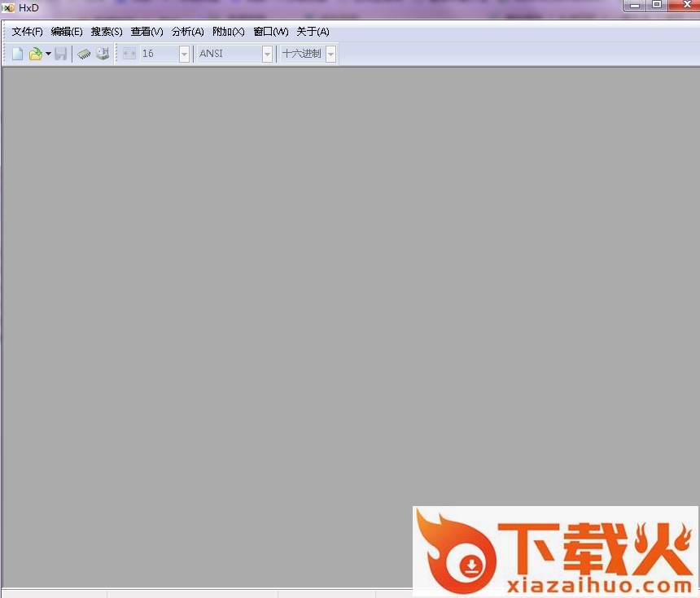Click the bytes per row field showing 16
The height and width of the screenshot is (598, 700).
point(160,54)
